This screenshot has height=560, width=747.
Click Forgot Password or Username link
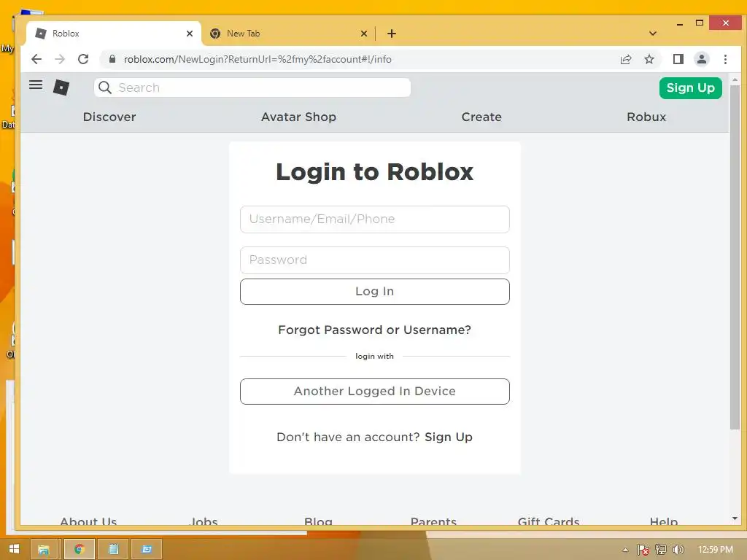click(374, 330)
